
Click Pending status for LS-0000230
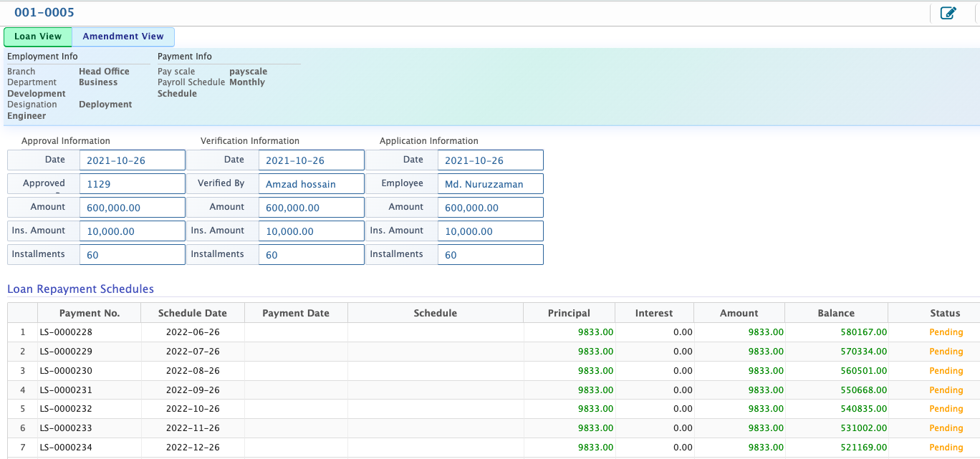point(946,371)
